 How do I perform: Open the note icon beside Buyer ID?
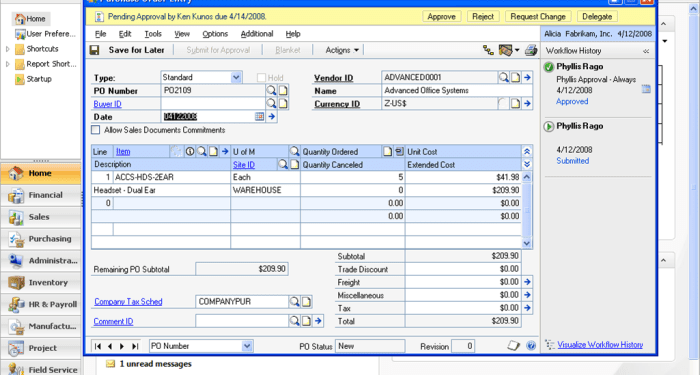tap(283, 104)
